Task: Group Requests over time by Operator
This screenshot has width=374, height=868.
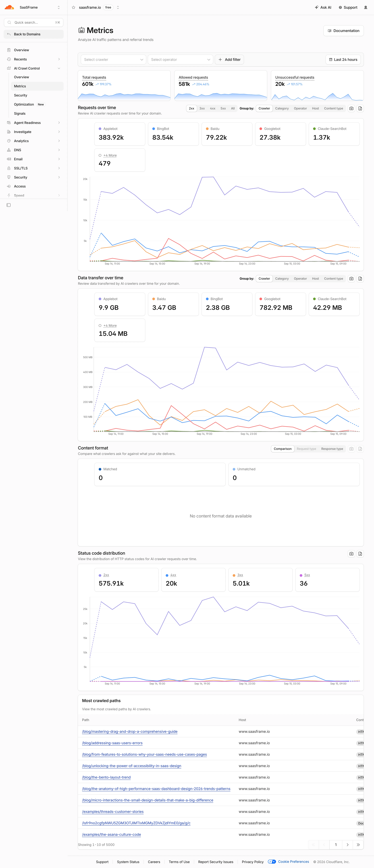Action: click(300, 108)
